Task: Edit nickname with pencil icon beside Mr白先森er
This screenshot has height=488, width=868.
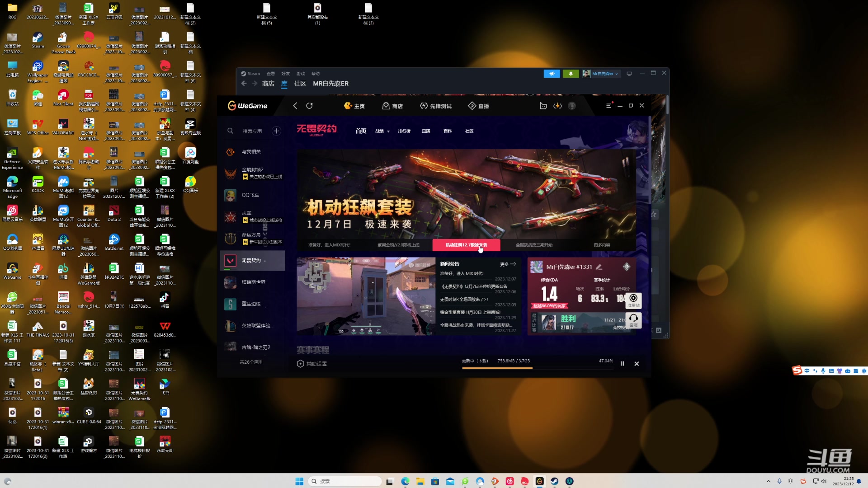Action: click(x=599, y=267)
